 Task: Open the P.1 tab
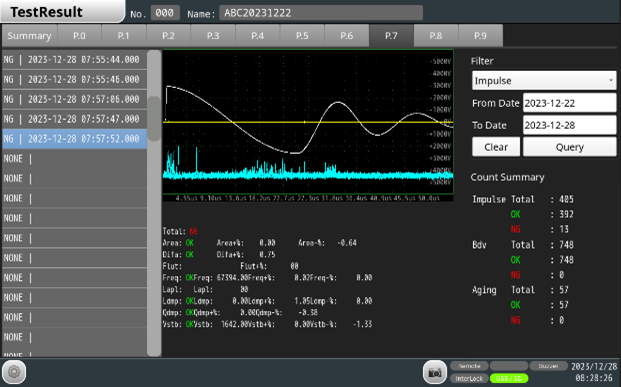(124, 36)
